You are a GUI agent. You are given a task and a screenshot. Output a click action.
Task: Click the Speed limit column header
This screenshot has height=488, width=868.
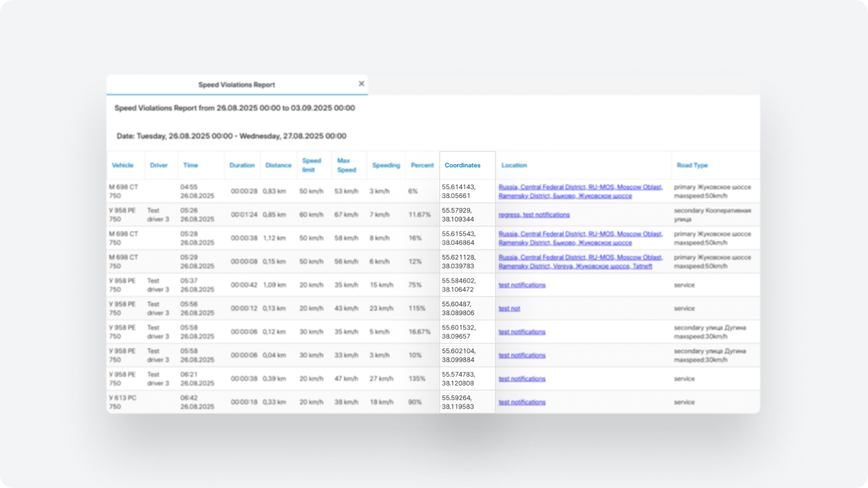click(312, 165)
